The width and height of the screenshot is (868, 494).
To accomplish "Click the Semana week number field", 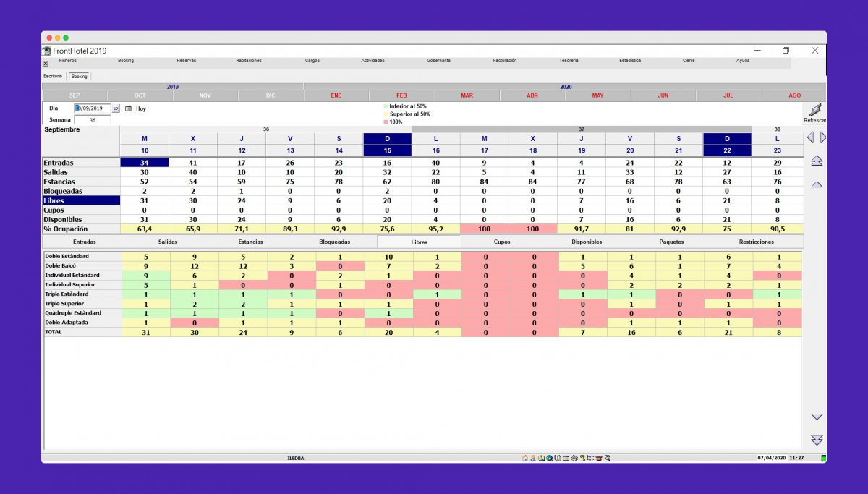I will click(x=93, y=120).
